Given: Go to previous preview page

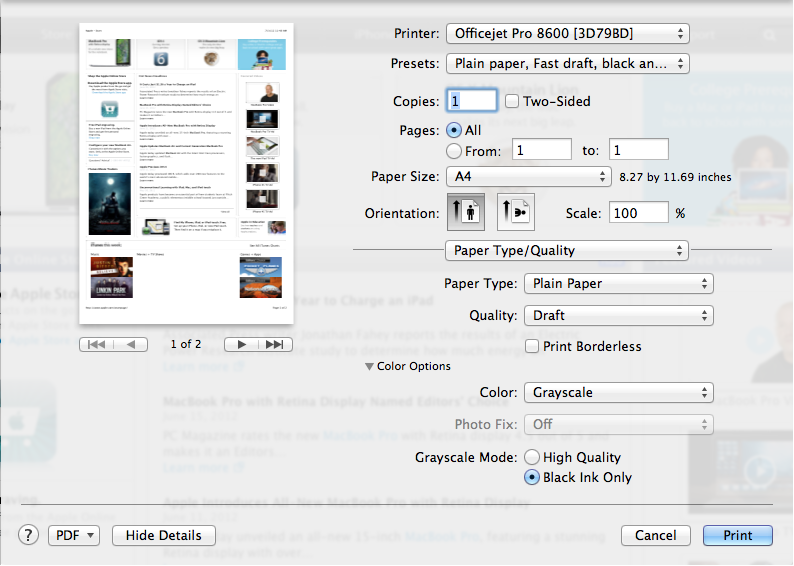Looking at the screenshot, I should pos(131,345).
